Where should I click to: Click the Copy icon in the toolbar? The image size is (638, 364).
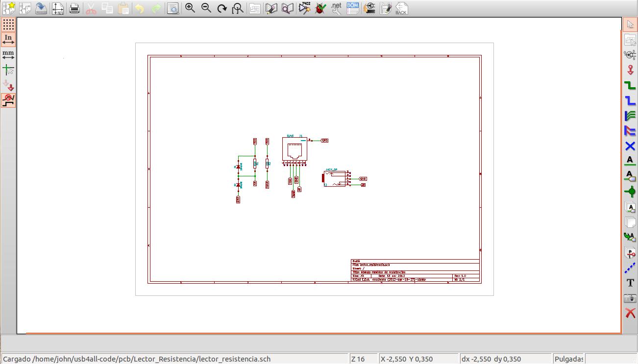point(107,8)
